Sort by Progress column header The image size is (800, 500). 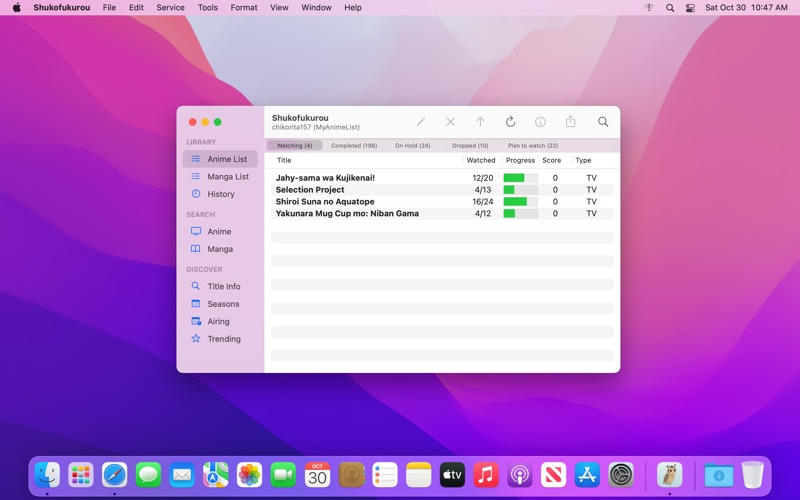point(520,160)
